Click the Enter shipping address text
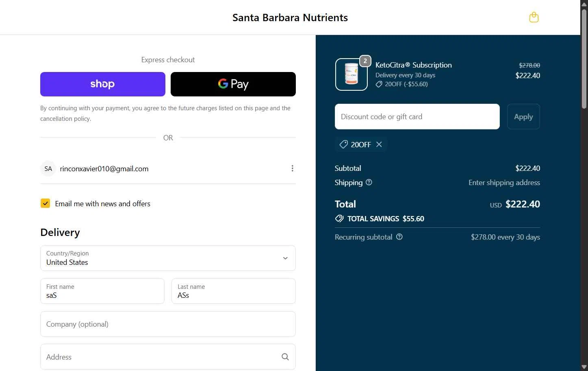This screenshot has width=588, height=371. pos(504,183)
